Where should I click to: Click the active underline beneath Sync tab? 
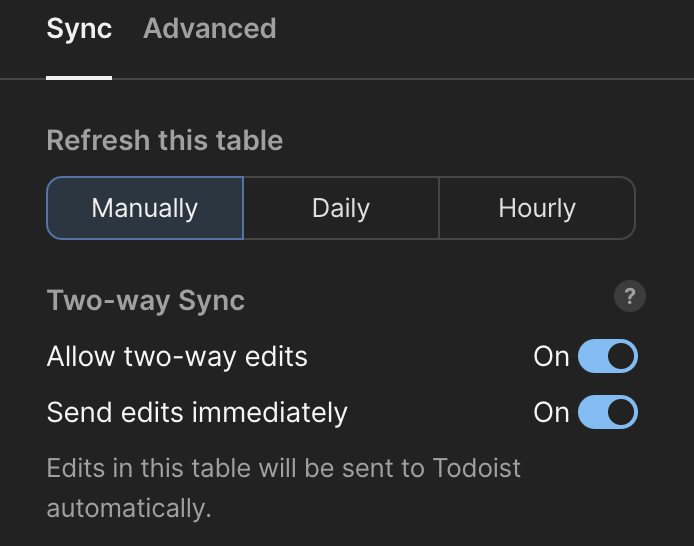79,76
